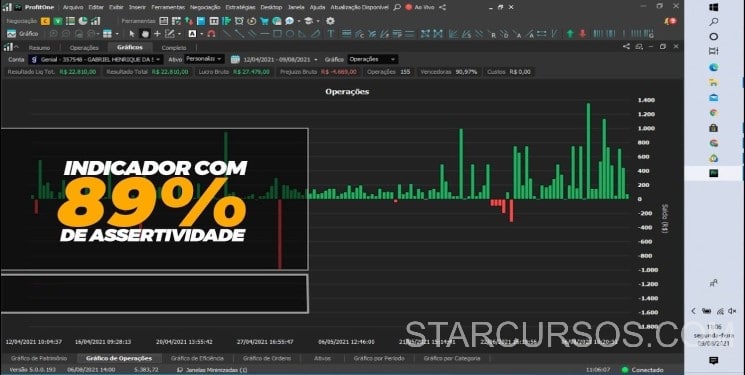
Task: Switch to the Resumo tab
Action: (39, 48)
